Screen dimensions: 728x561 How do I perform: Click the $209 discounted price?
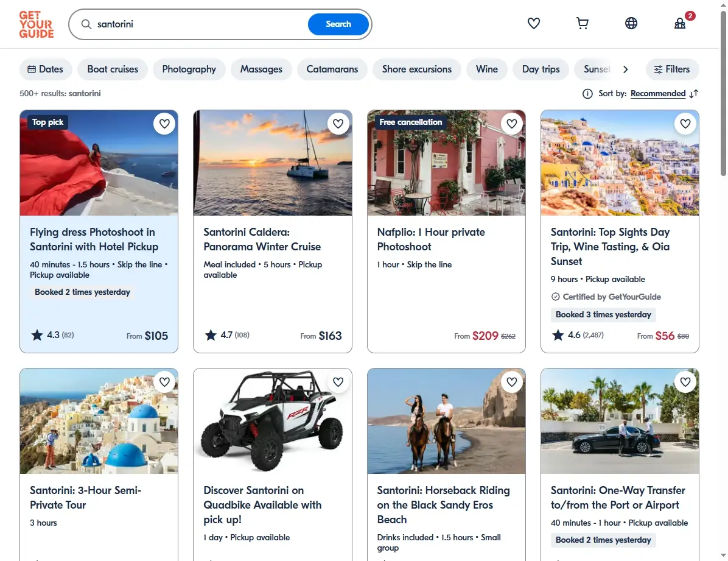click(x=485, y=336)
